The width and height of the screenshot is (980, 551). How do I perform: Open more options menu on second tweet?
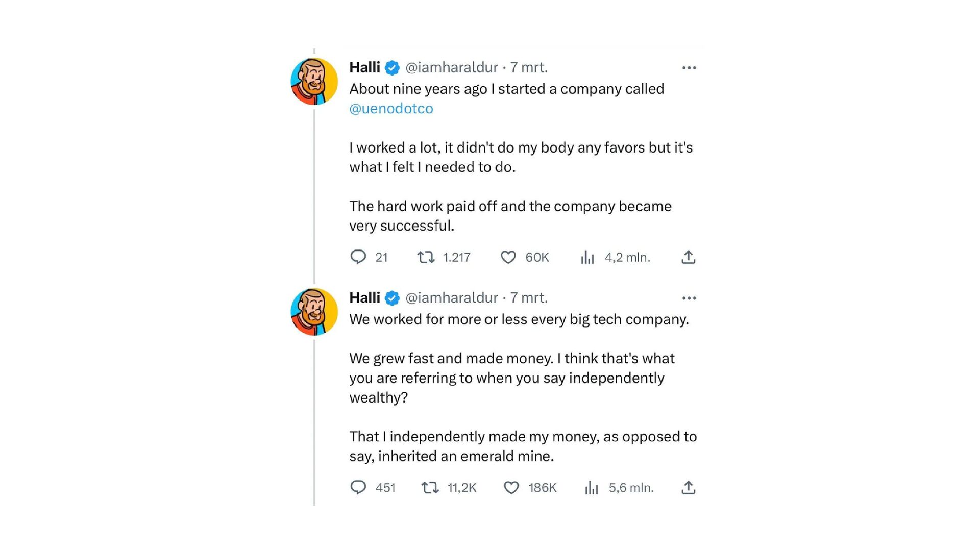coord(689,298)
